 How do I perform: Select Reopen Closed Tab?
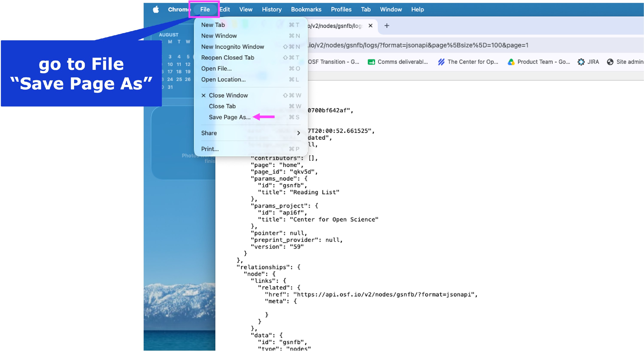click(251, 58)
